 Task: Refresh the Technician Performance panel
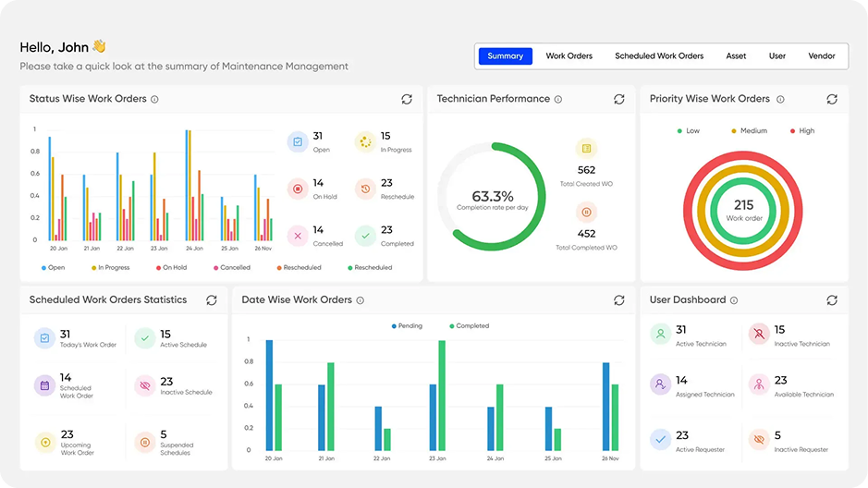[x=619, y=99]
